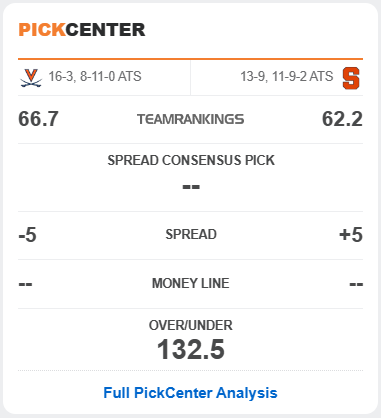The width and height of the screenshot is (381, 418).
Task: Click the +5 spread value
Action: 351,235
